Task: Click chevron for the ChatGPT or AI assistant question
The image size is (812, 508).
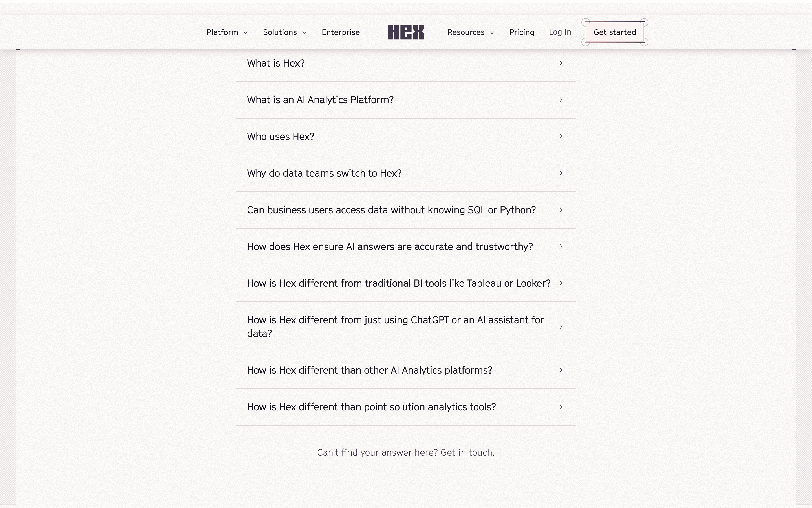Action: coord(561,327)
